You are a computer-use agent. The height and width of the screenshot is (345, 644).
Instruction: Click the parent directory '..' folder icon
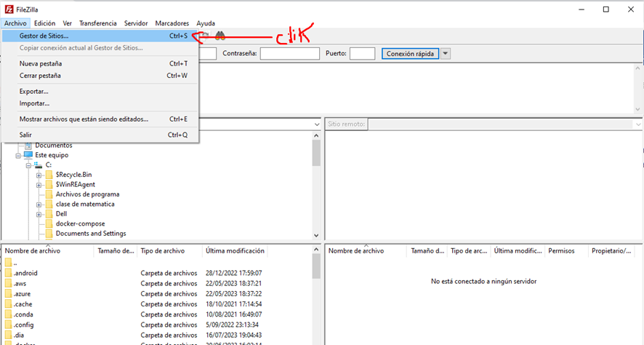click(x=9, y=262)
